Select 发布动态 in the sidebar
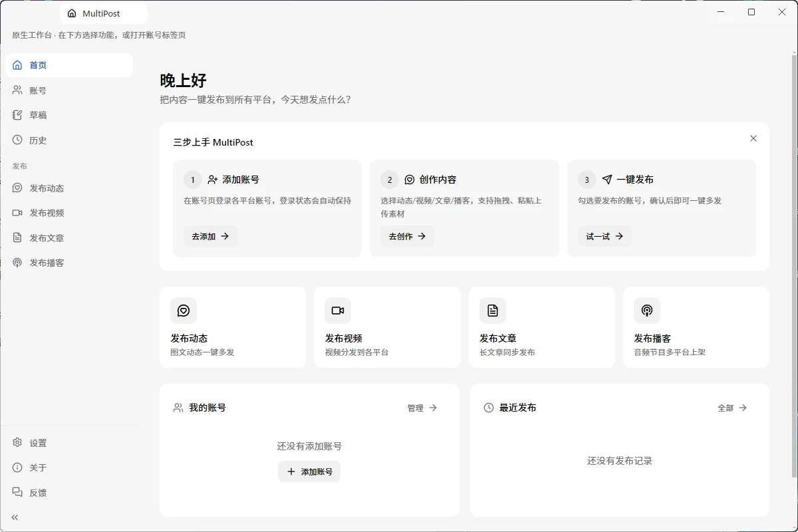 click(x=69, y=188)
